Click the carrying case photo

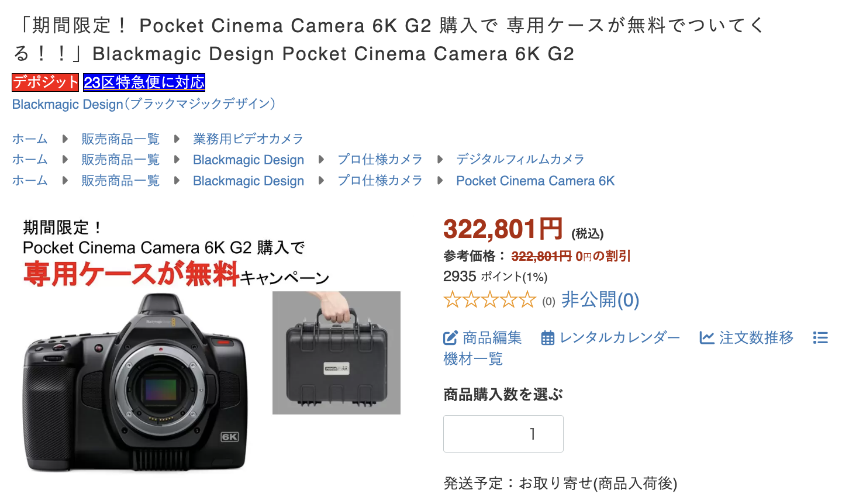(x=336, y=353)
